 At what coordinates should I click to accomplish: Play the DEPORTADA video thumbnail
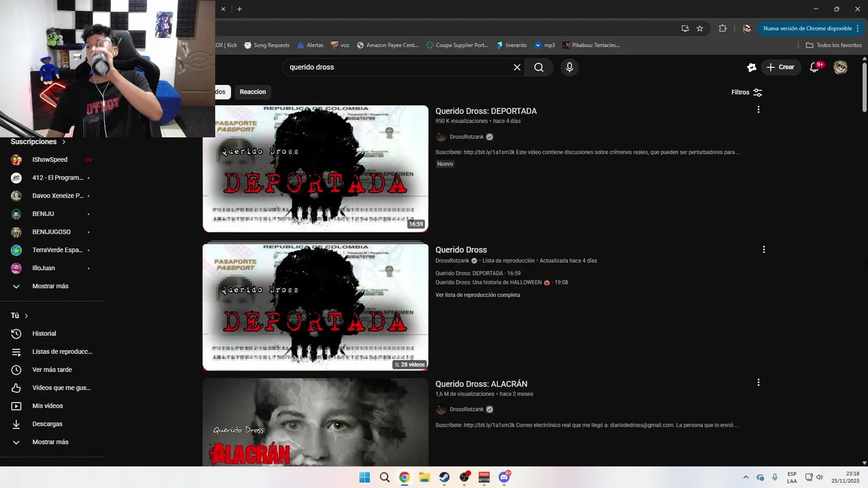click(x=315, y=169)
